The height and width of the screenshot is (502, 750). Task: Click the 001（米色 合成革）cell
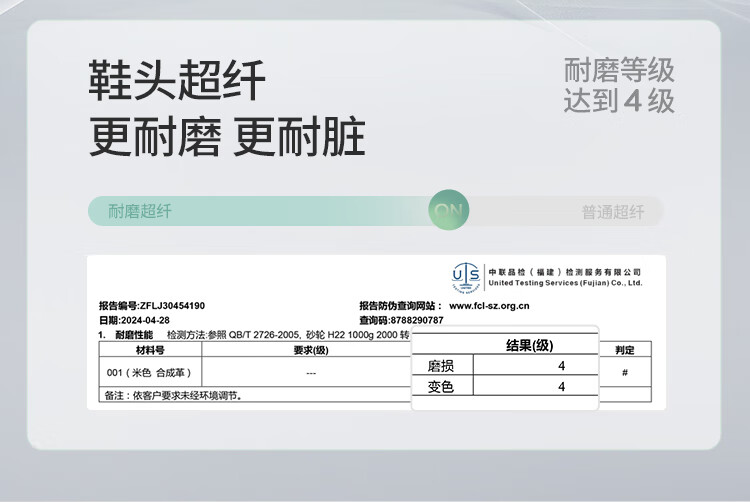click(149, 372)
